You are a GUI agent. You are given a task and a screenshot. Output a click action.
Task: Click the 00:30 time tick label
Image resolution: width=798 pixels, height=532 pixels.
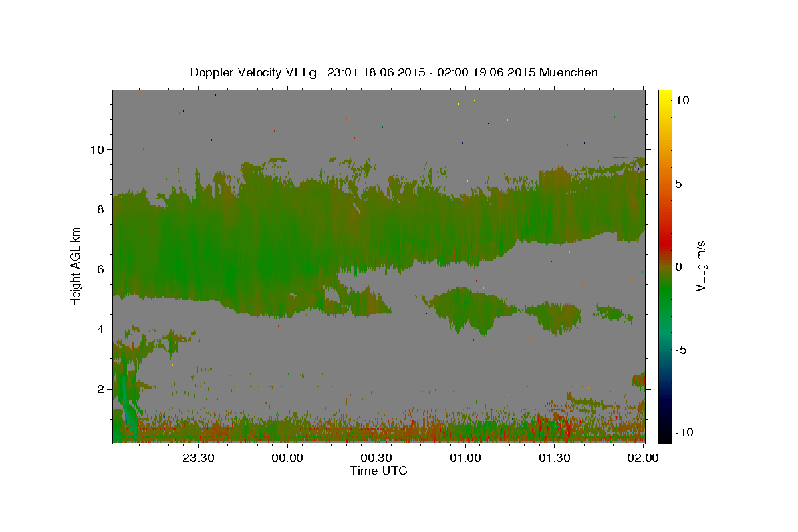[376, 458]
